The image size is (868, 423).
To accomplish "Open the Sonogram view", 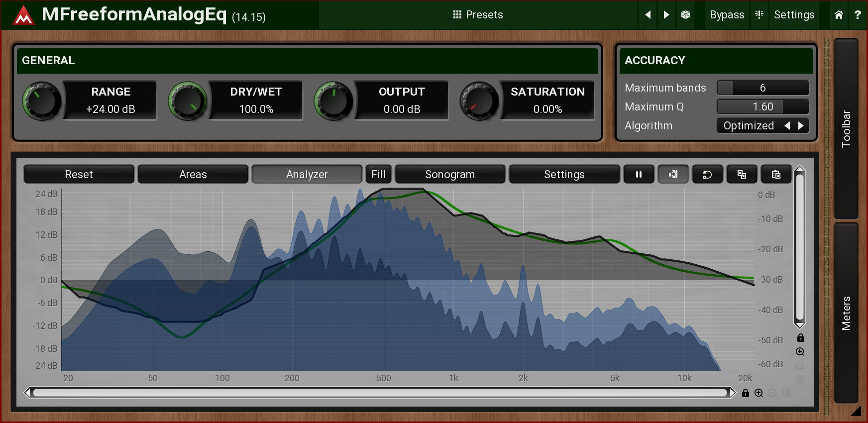I will [450, 175].
